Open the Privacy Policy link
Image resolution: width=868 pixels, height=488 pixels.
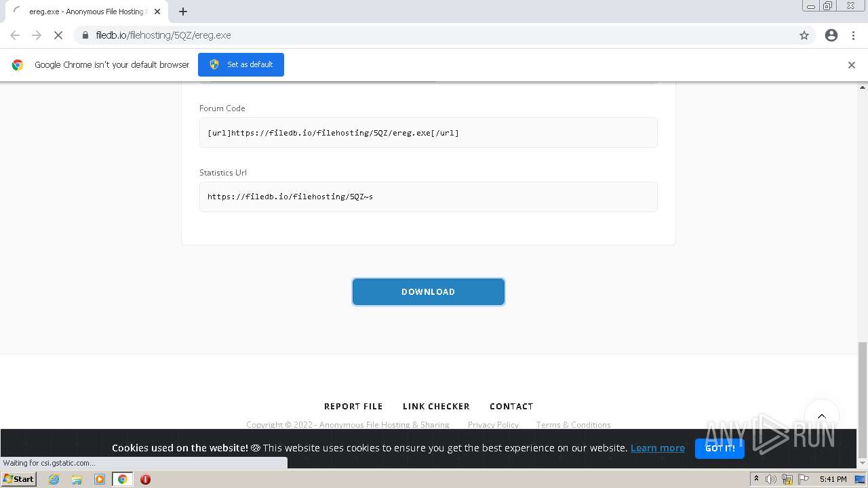coord(493,424)
